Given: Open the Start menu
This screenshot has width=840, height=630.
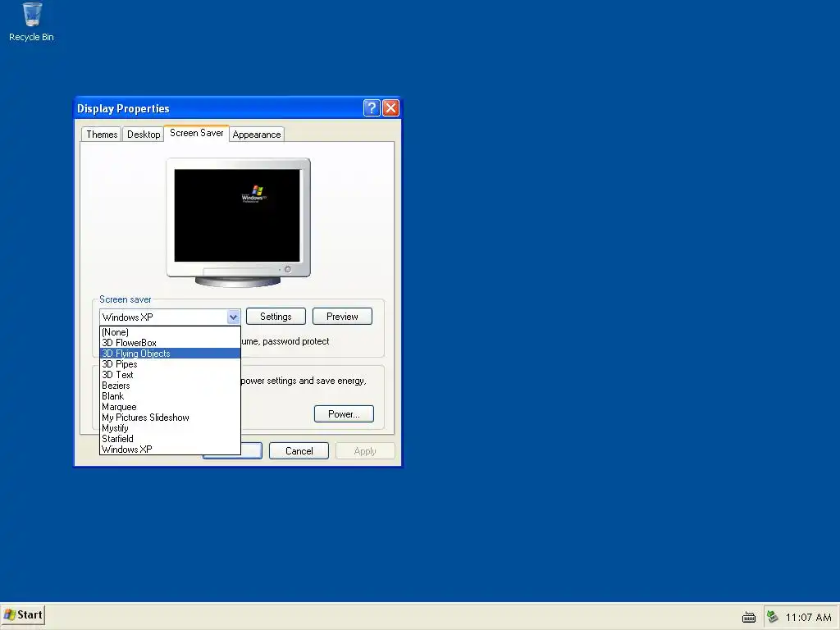Looking at the screenshot, I should point(23,615).
